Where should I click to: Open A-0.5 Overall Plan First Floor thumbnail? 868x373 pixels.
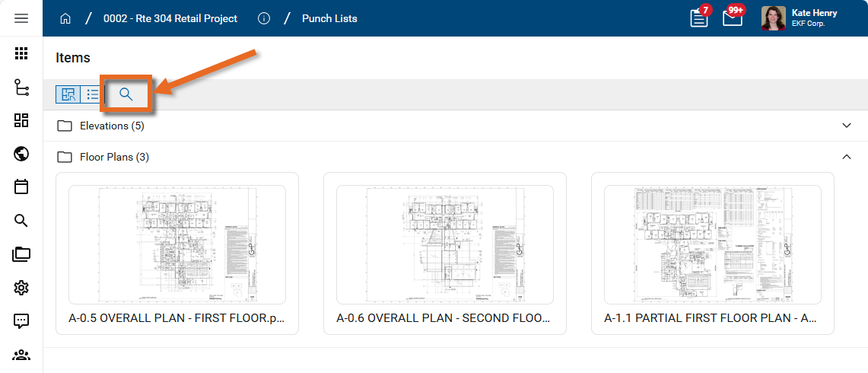177,245
